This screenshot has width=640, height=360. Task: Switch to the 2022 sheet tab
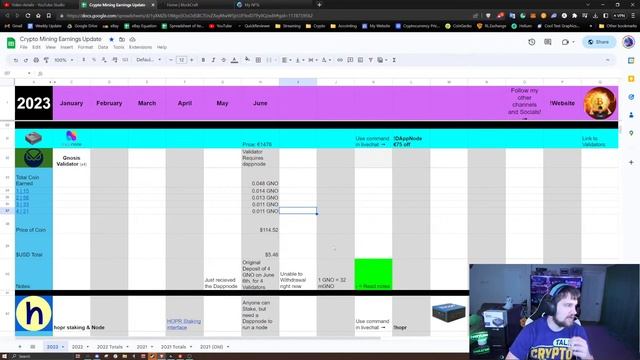[77, 347]
